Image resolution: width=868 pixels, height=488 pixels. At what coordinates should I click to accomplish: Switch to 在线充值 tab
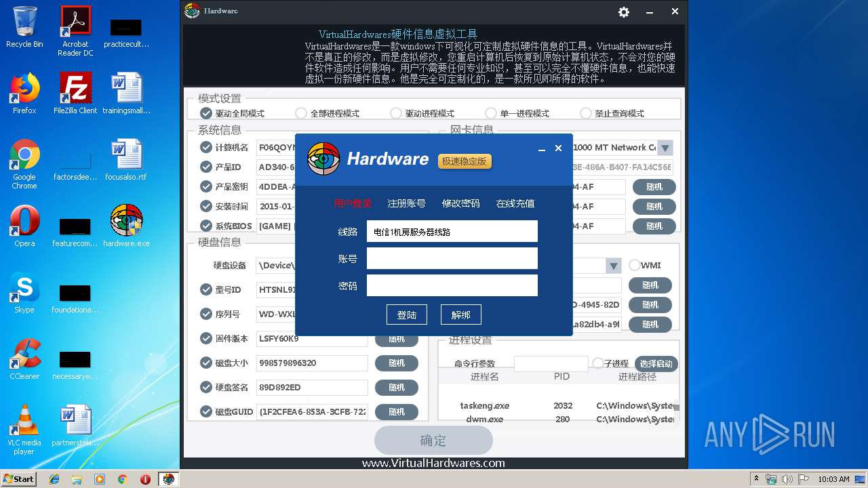pyautogui.click(x=515, y=203)
